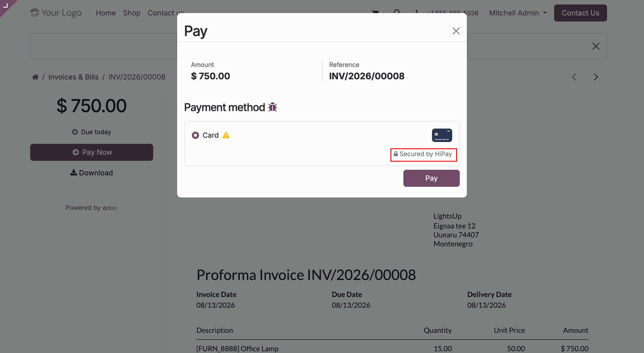Close the Pay dialog with the X
644x353 pixels.
[x=456, y=31]
